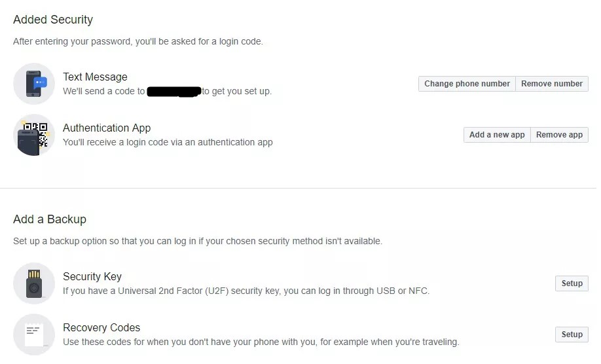
Task: Open Change phone number
Action: tap(467, 84)
